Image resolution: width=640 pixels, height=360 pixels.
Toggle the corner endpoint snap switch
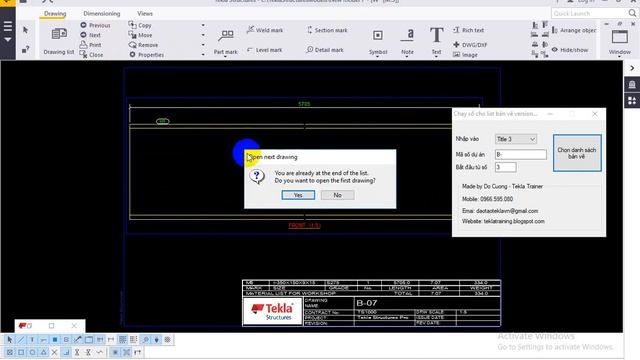click(x=66, y=352)
